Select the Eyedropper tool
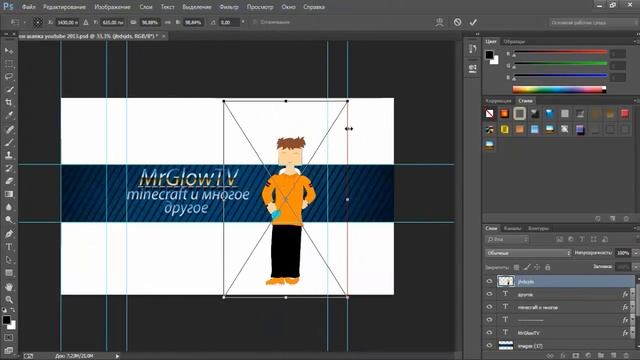 (9, 115)
